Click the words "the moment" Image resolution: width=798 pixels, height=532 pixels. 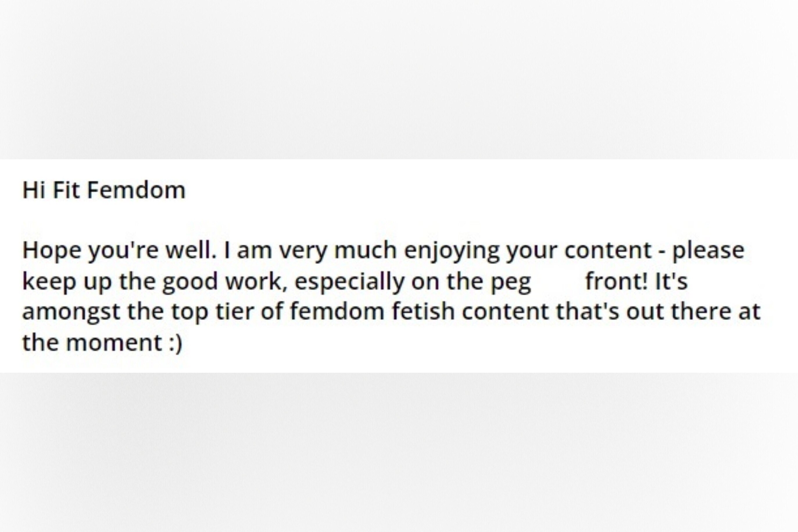coord(92,343)
